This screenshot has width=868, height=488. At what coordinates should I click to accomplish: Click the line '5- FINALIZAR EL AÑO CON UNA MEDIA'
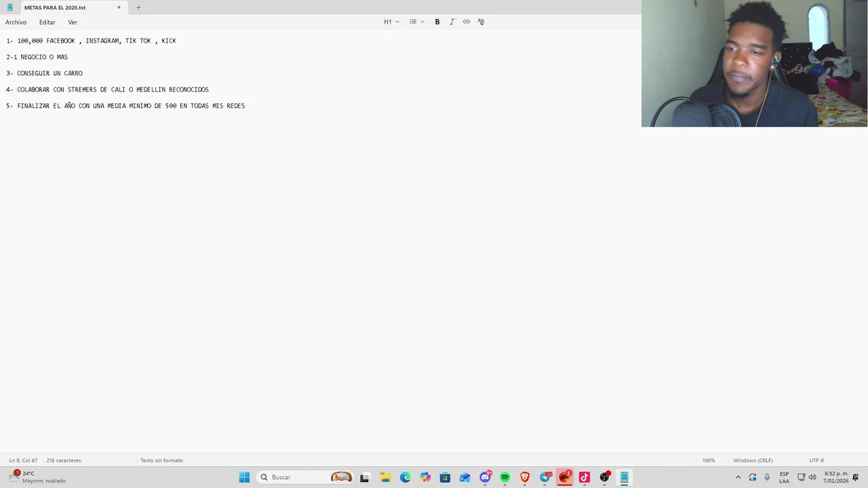(125, 106)
